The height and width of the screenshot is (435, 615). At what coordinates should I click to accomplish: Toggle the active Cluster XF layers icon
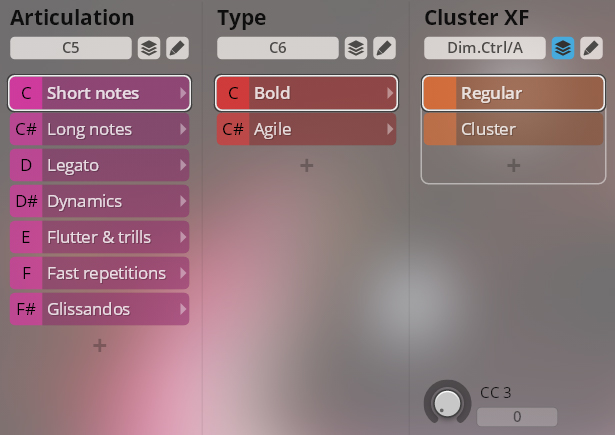pos(563,48)
